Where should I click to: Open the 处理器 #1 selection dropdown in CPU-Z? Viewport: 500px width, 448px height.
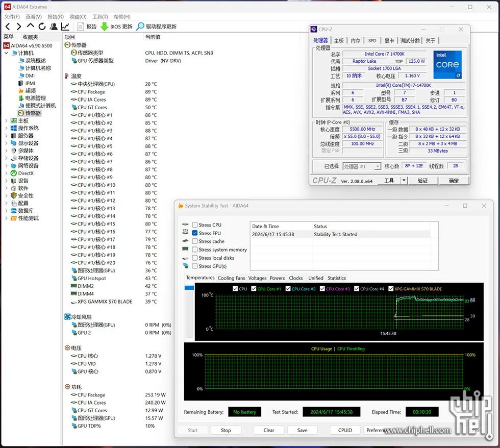tap(378, 166)
